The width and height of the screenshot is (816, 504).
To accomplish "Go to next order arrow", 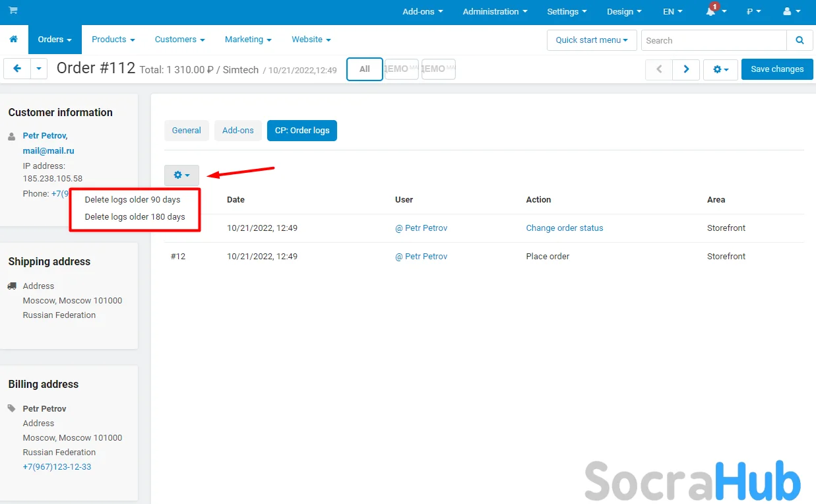I will [686, 69].
